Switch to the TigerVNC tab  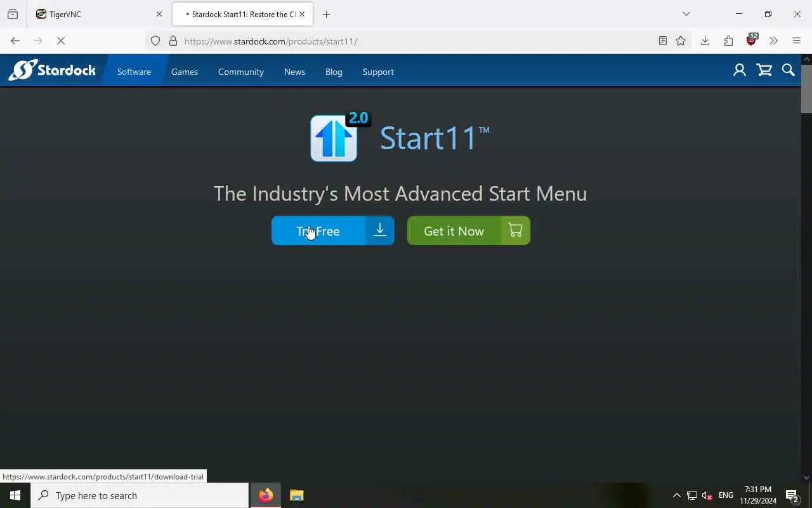(x=98, y=14)
